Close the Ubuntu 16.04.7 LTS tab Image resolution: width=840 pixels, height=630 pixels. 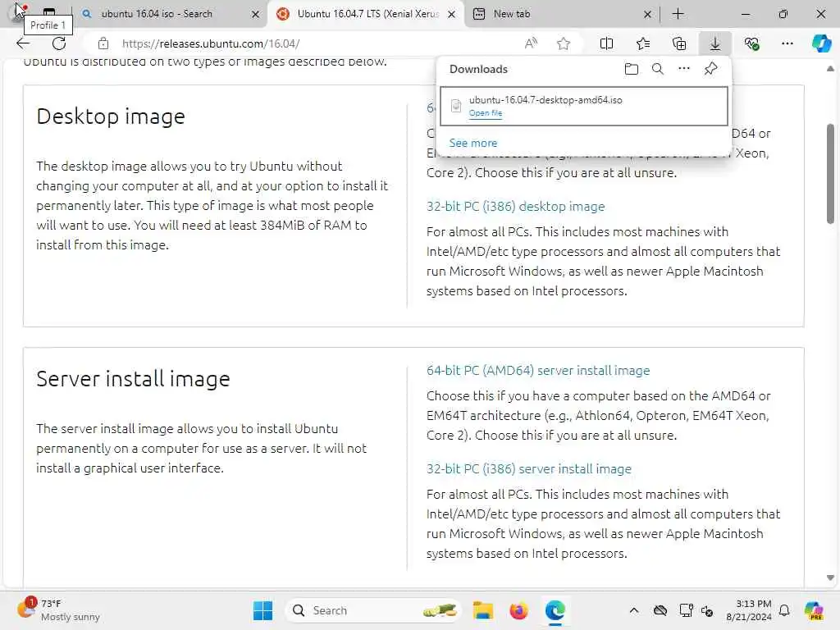point(452,14)
